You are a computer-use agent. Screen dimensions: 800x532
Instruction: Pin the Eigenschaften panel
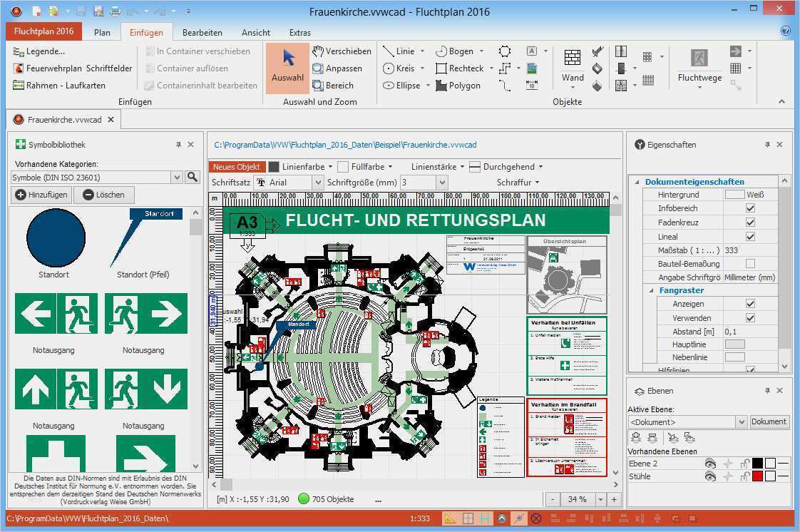tap(766, 145)
